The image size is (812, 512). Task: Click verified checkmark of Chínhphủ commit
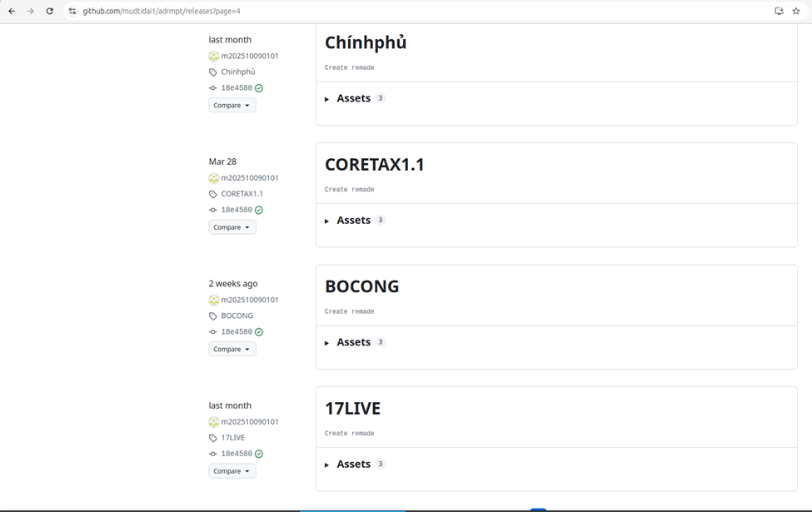(259, 88)
